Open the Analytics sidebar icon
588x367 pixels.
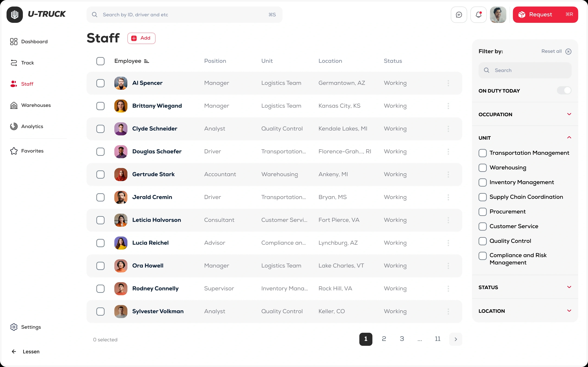click(x=14, y=126)
